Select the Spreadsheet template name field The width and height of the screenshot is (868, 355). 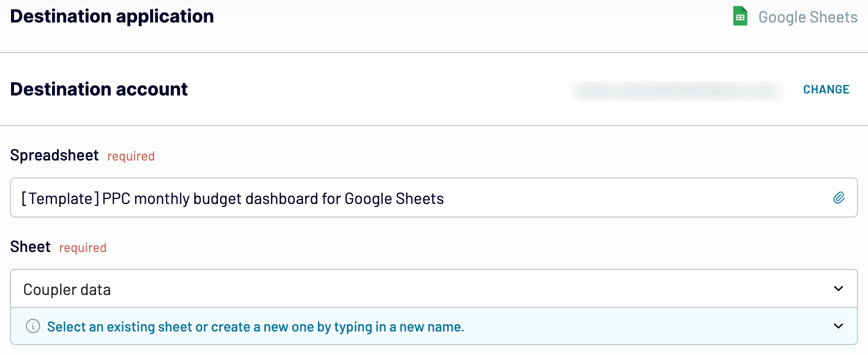tap(434, 197)
